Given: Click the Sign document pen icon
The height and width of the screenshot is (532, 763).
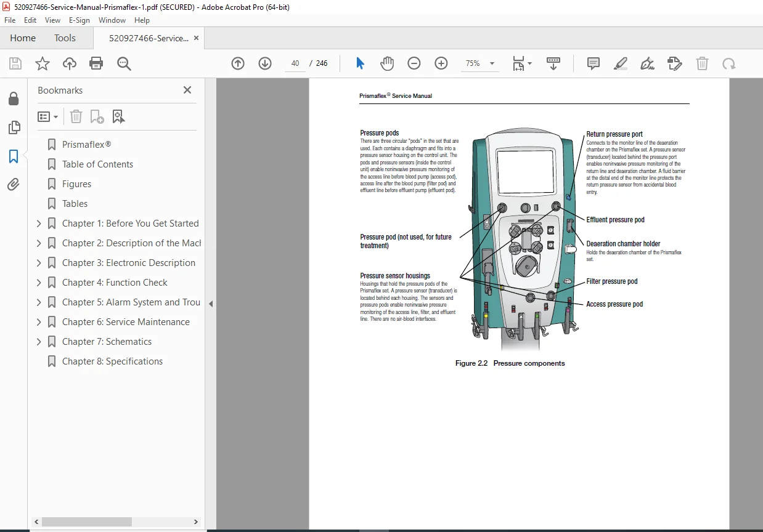Looking at the screenshot, I should (647, 63).
